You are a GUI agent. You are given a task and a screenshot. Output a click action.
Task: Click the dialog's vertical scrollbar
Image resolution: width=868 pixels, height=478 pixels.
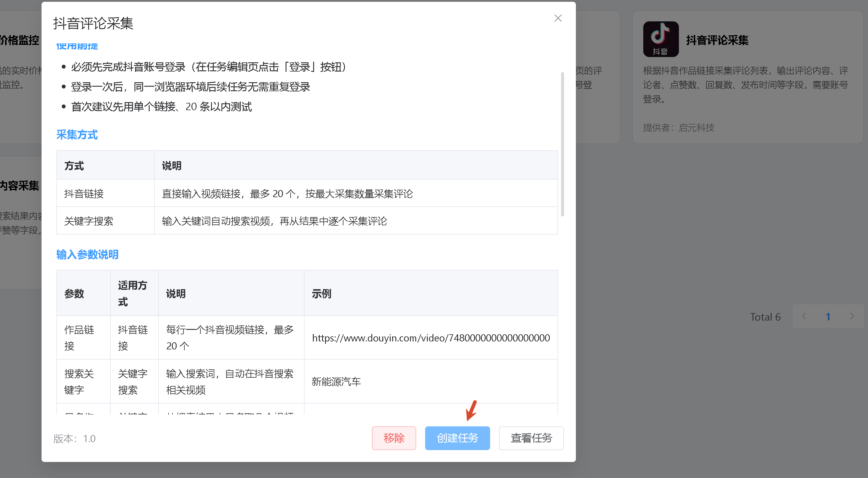point(562,144)
